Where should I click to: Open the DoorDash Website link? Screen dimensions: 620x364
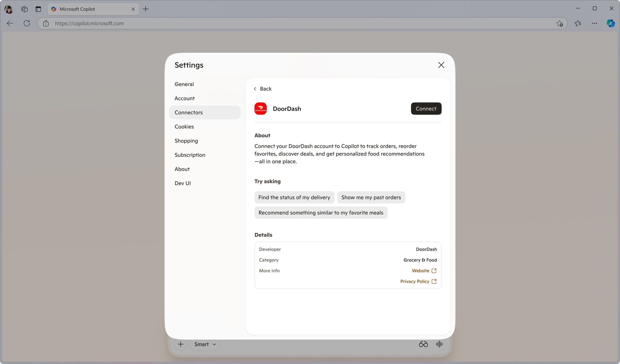[x=424, y=271]
